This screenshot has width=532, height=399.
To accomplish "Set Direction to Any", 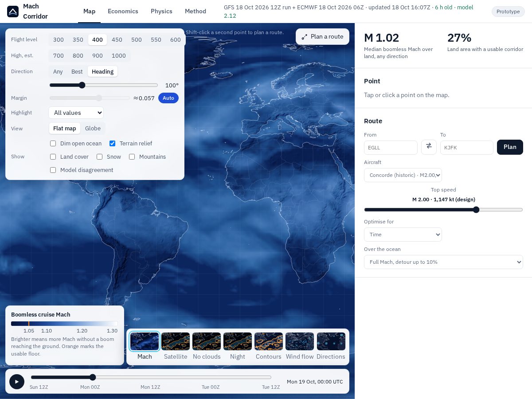I will [58, 72].
